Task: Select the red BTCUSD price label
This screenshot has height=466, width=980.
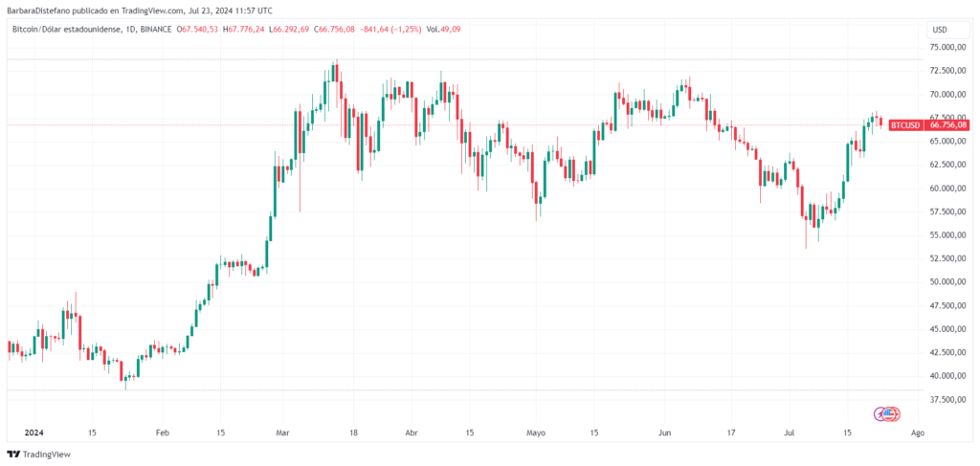Action: tap(906, 125)
